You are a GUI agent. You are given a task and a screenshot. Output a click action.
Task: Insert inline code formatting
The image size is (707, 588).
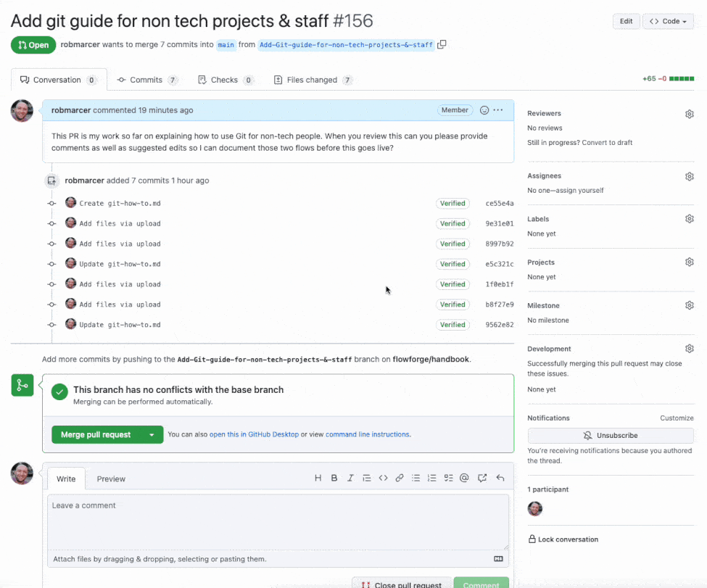click(x=383, y=478)
